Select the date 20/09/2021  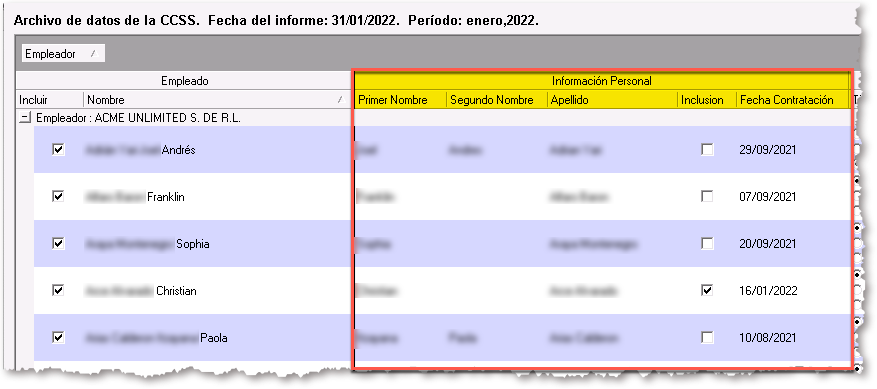pyautogui.click(x=767, y=244)
